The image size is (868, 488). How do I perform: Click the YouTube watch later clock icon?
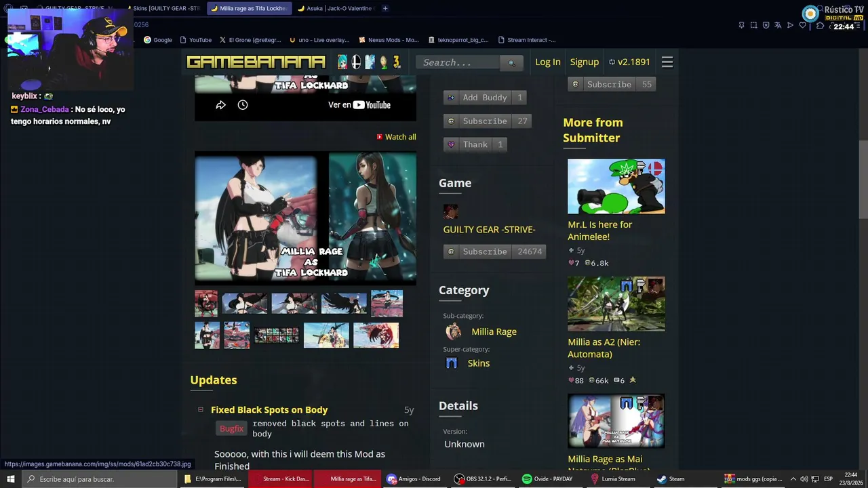point(243,105)
